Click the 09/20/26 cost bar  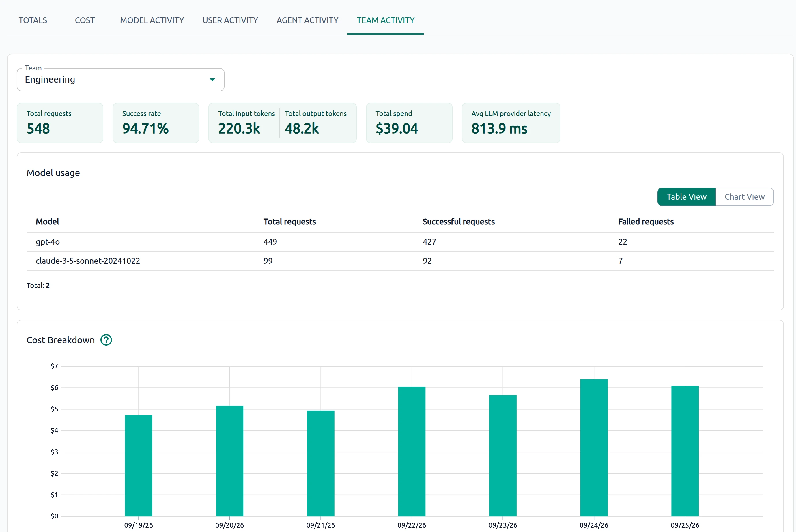click(229, 461)
